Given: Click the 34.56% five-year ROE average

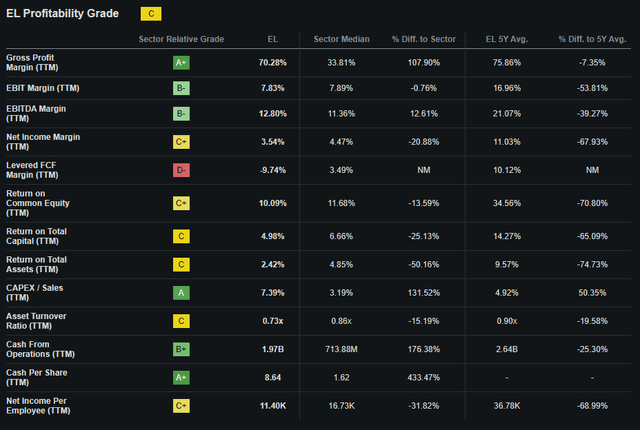Looking at the screenshot, I should pyautogui.click(x=507, y=203).
